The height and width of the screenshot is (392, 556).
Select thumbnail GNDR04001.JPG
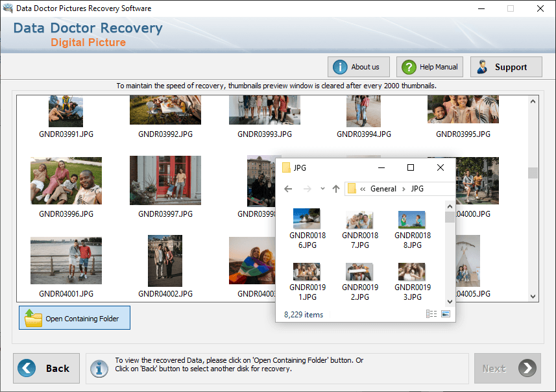pyautogui.click(x=66, y=260)
